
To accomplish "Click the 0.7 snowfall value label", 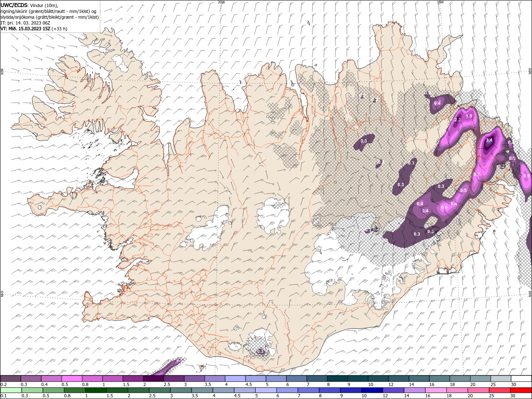I will coord(477,174).
